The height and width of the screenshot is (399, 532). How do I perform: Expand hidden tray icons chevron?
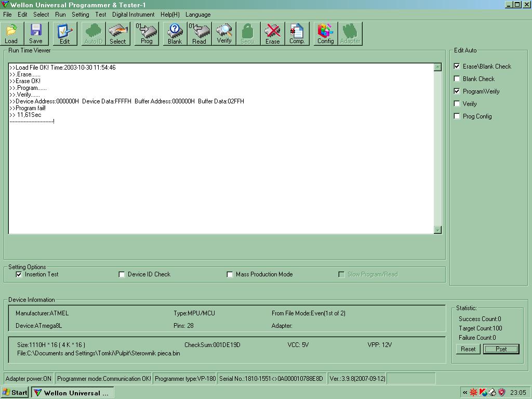pyautogui.click(x=465, y=393)
